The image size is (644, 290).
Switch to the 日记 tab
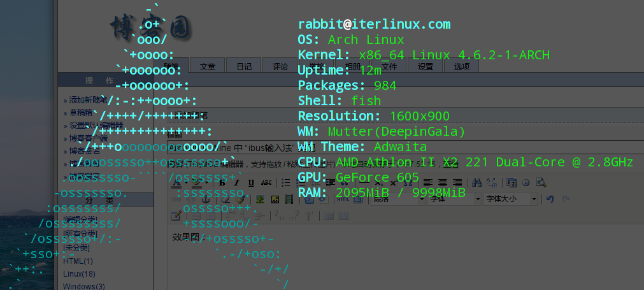244,66
